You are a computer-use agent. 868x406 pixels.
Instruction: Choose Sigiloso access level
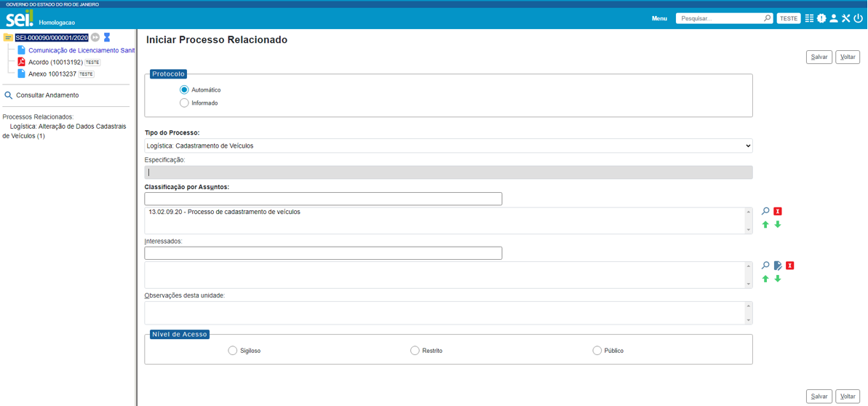pos(233,351)
